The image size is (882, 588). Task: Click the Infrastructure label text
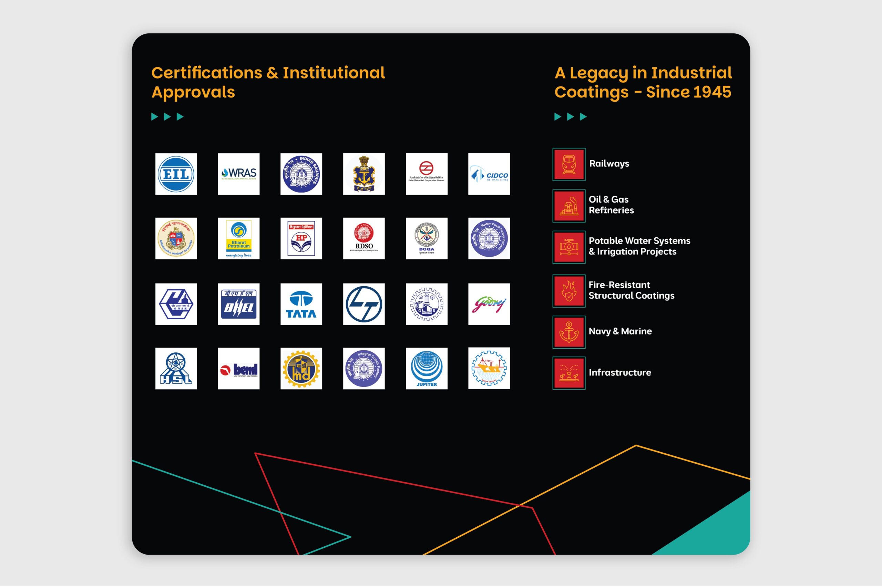(x=619, y=372)
